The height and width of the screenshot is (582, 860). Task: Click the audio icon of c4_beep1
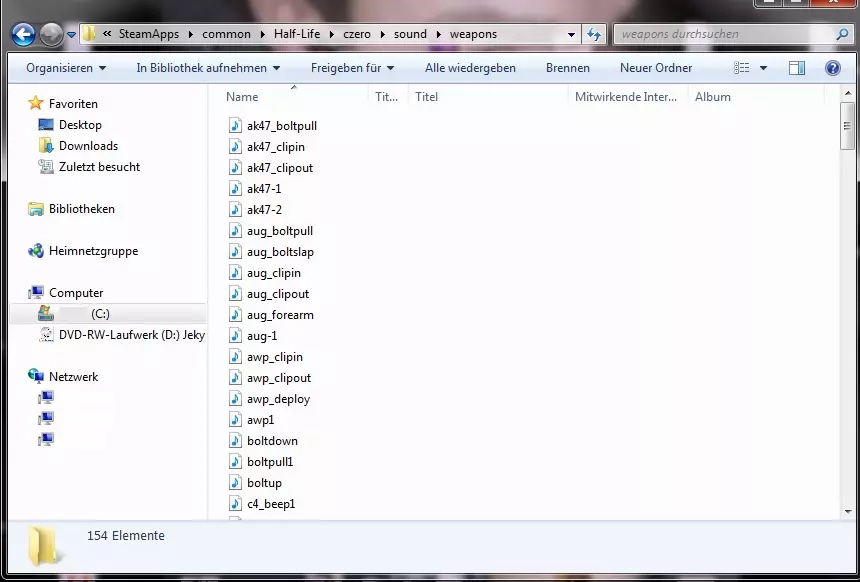[x=235, y=504]
